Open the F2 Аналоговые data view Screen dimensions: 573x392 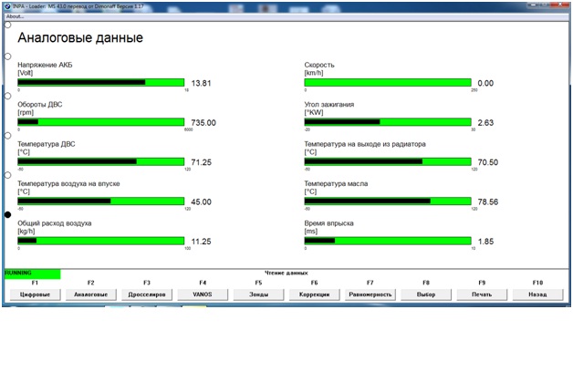91,294
